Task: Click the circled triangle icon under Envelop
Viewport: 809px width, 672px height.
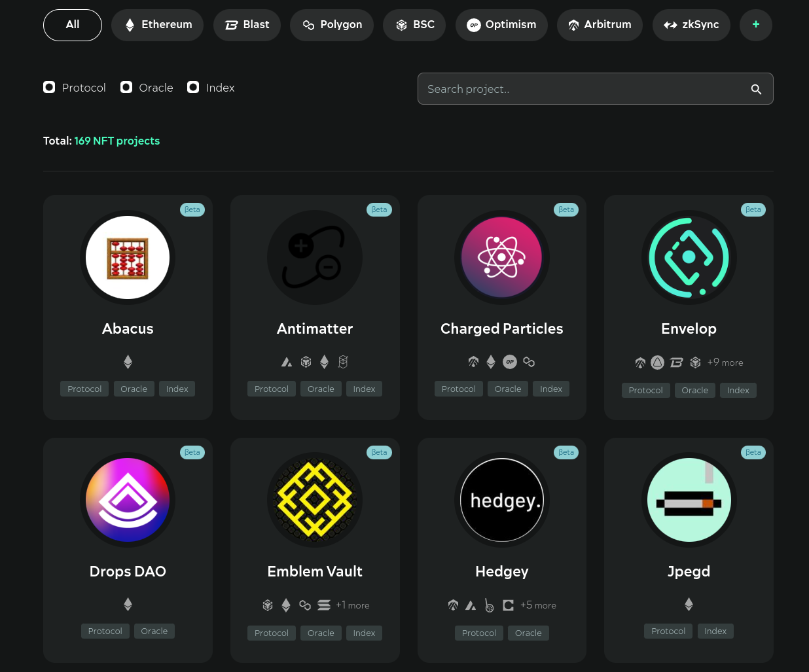Action: click(658, 363)
